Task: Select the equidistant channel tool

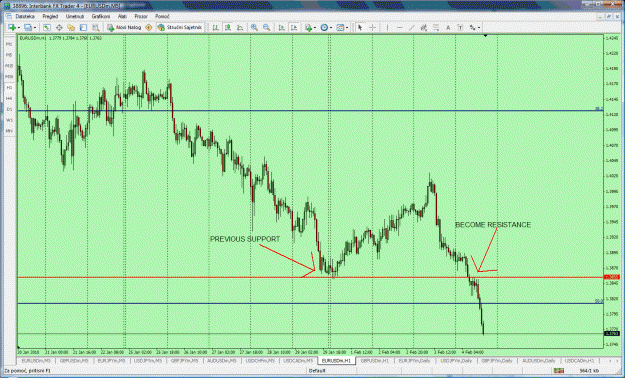Action: 423,28
